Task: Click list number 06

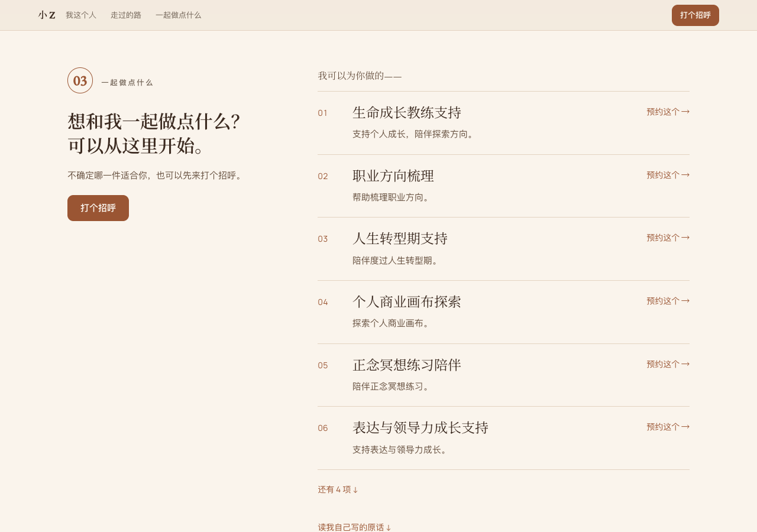Action: [323, 428]
